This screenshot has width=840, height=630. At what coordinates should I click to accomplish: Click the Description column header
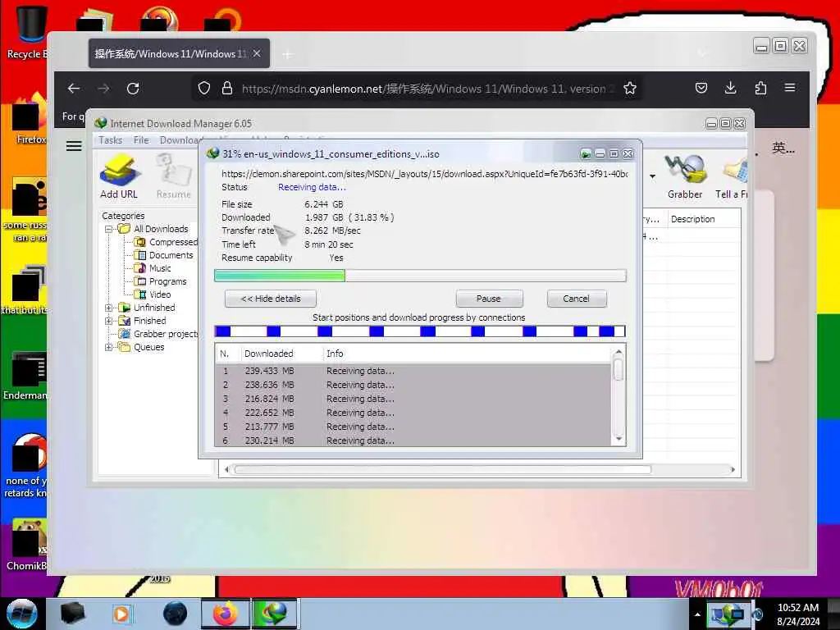coord(692,219)
